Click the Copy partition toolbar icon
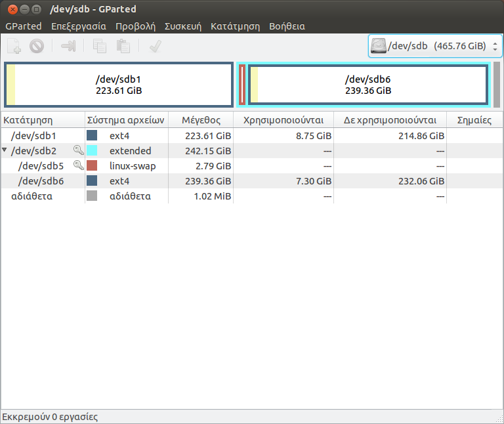This screenshot has width=504, height=424. 100,46
